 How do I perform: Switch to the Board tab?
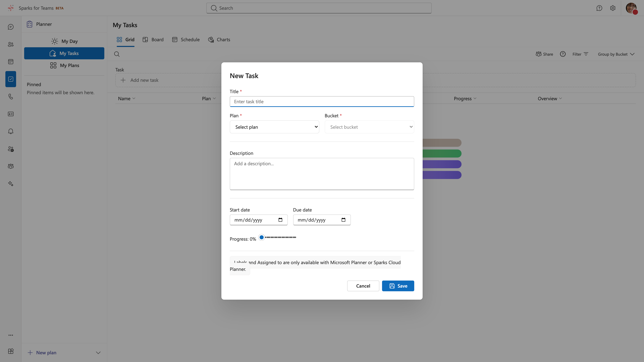[x=153, y=40]
